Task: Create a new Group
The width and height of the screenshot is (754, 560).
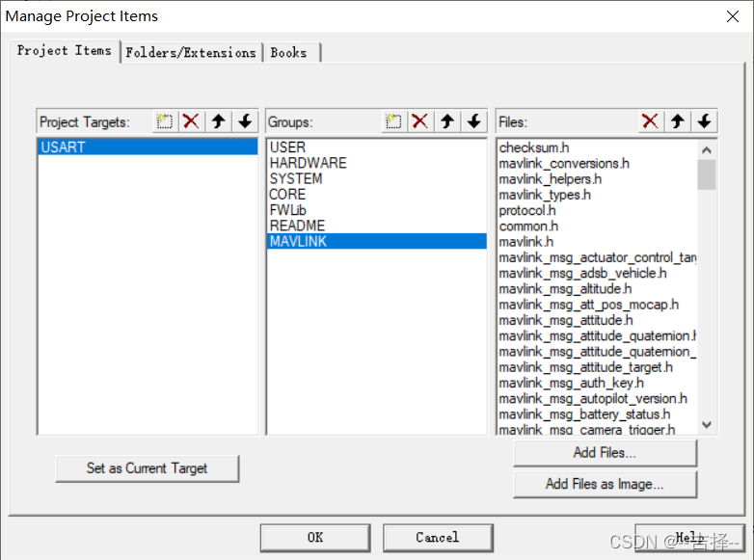Action: coord(393,121)
